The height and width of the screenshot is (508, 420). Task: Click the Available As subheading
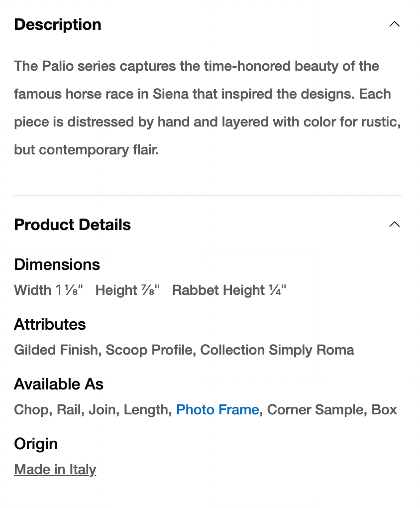[x=59, y=384]
